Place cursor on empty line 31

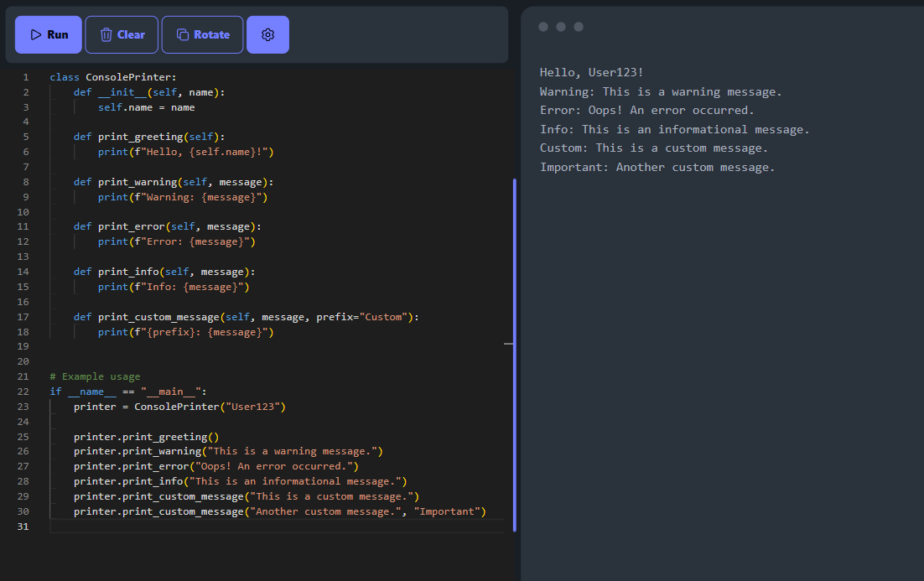click(277, 527)
